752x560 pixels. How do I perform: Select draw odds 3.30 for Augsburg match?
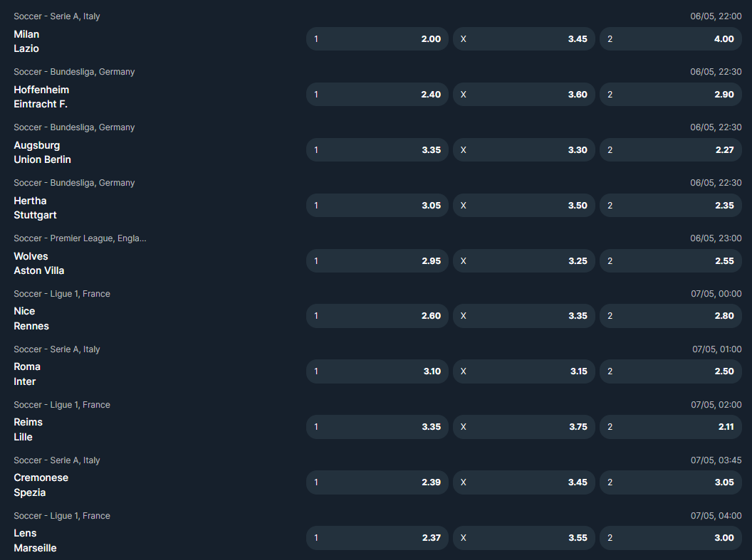click(523, 150)
